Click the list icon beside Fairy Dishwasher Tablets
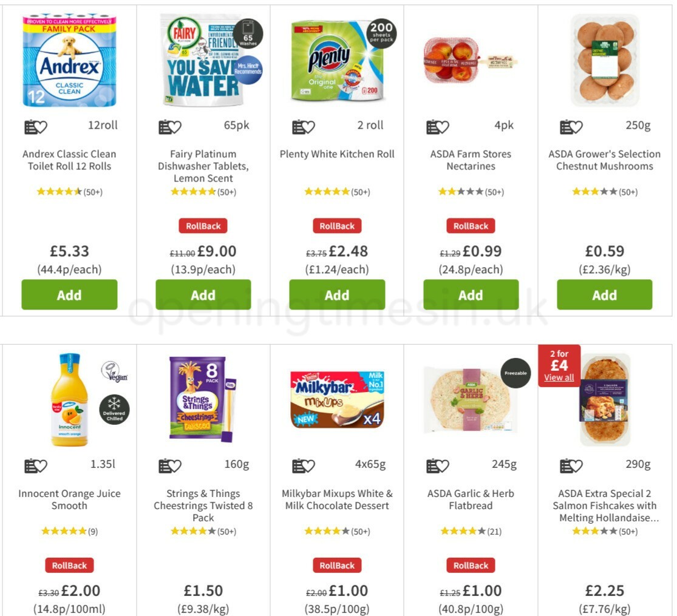 pyautogui.click(x=164, y=126)
